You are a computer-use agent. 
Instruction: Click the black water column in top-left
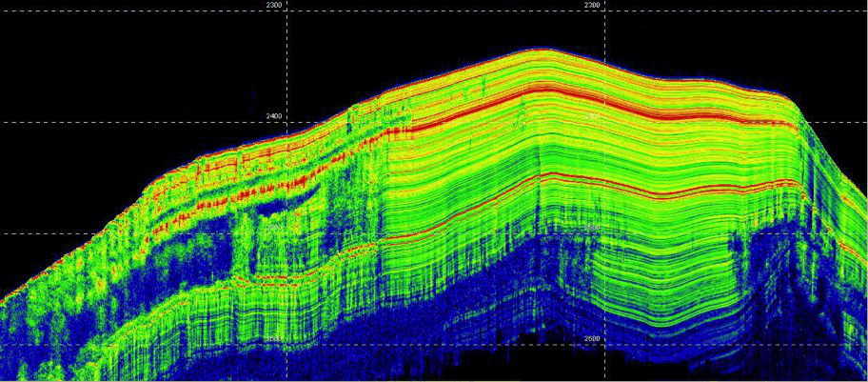coord(95,57)
